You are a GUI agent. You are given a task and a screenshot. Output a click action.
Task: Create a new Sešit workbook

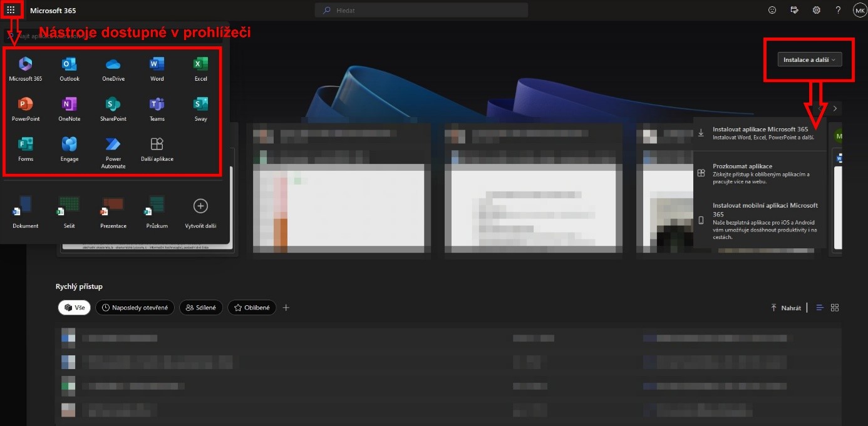[x=69, y=212]
